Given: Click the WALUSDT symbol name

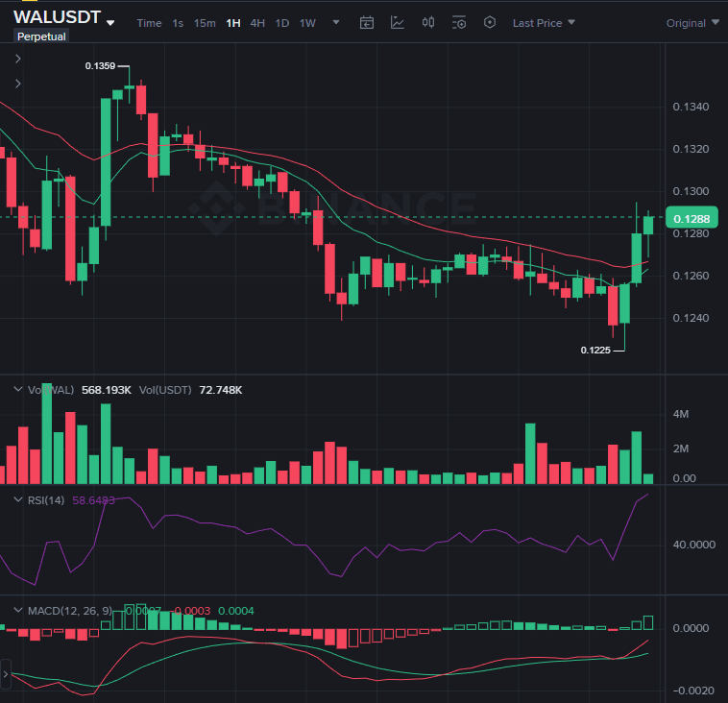Looking at the screenshot, I should coord(57,17).
